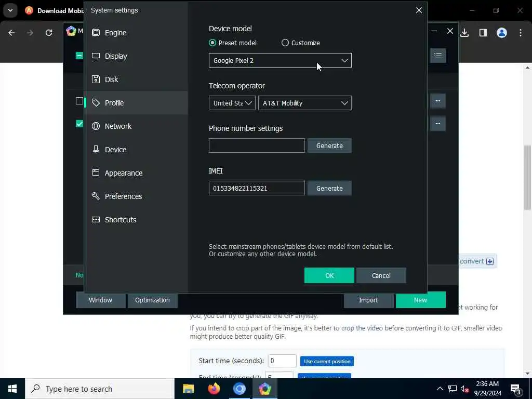Open the tab search dropdown arrow
Screen dimensions: 532x399
pyautogui.click(x=10, y=10)
